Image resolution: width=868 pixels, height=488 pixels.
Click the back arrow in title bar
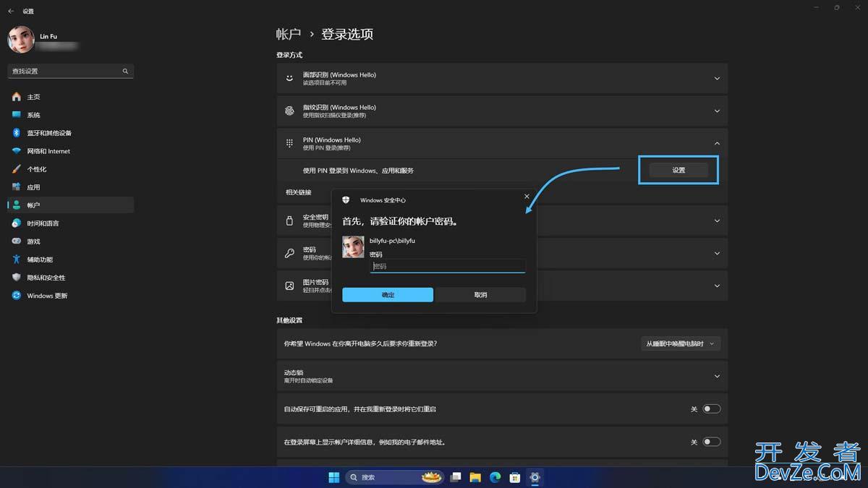[11, 11]
